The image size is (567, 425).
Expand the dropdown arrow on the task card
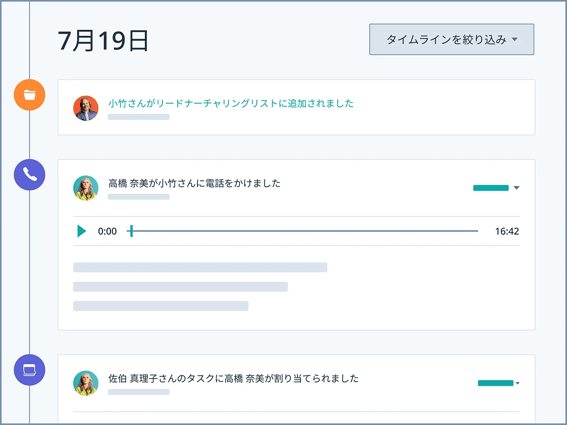517,383
